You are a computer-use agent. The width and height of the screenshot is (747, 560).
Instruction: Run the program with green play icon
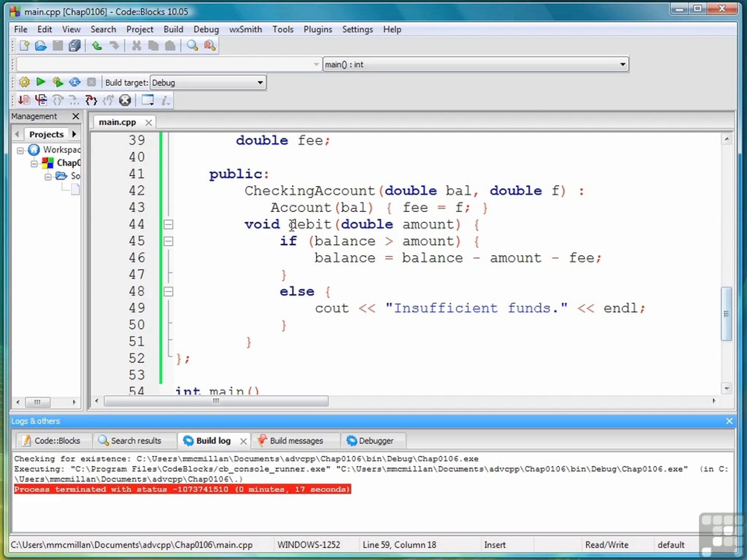coord(41,82)
